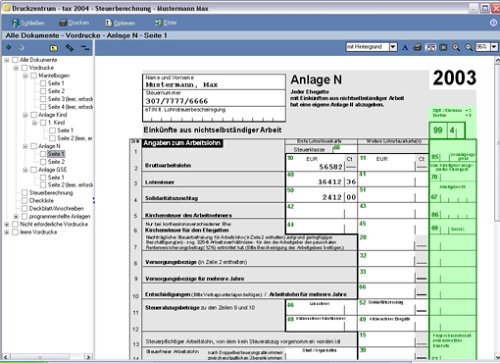
Task: Expand the leere Vordrucke tree node
Action: tap(7, 232)
